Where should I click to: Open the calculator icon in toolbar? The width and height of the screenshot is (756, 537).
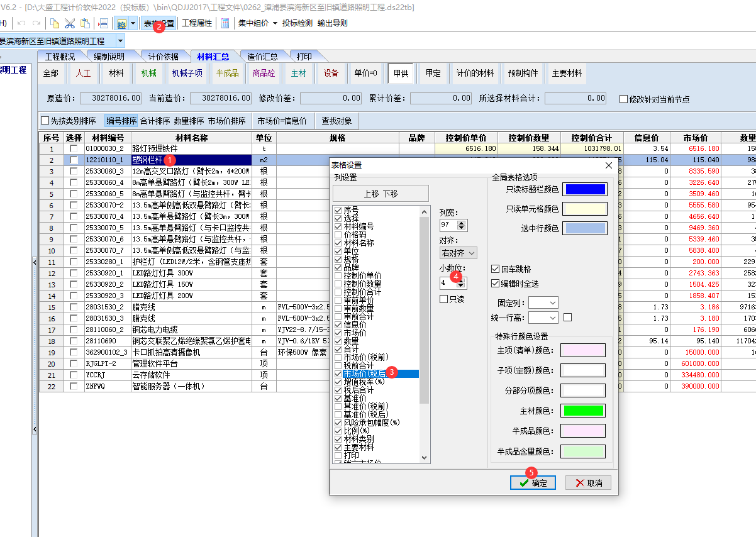tap(225, 23)
